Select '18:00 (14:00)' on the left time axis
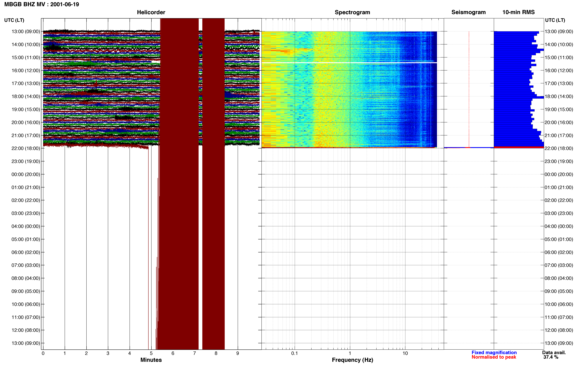Screen dimensions: 588x368 coord(26,96)
